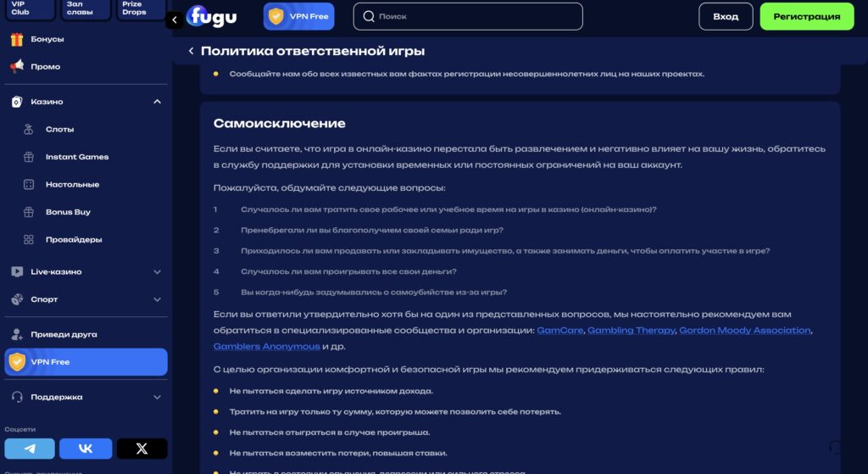Click the shield icon in sidebar VPN Free
This screenshot has width=868, height=474.
pos(17,361)
